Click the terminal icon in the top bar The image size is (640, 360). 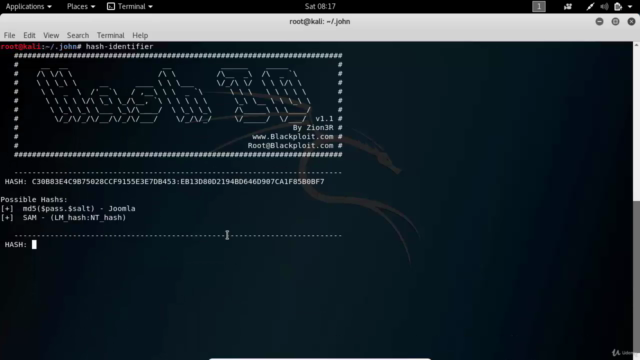(111, 7)
